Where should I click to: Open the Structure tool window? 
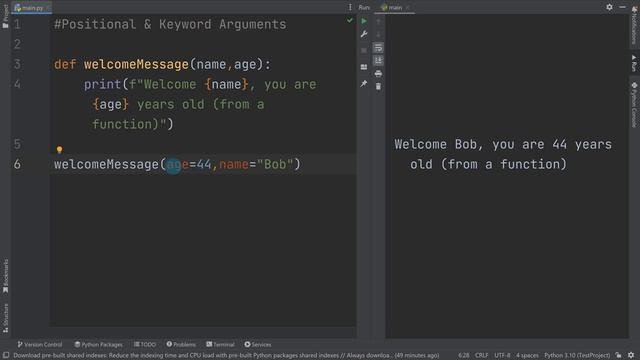click(x=5, y=318)
